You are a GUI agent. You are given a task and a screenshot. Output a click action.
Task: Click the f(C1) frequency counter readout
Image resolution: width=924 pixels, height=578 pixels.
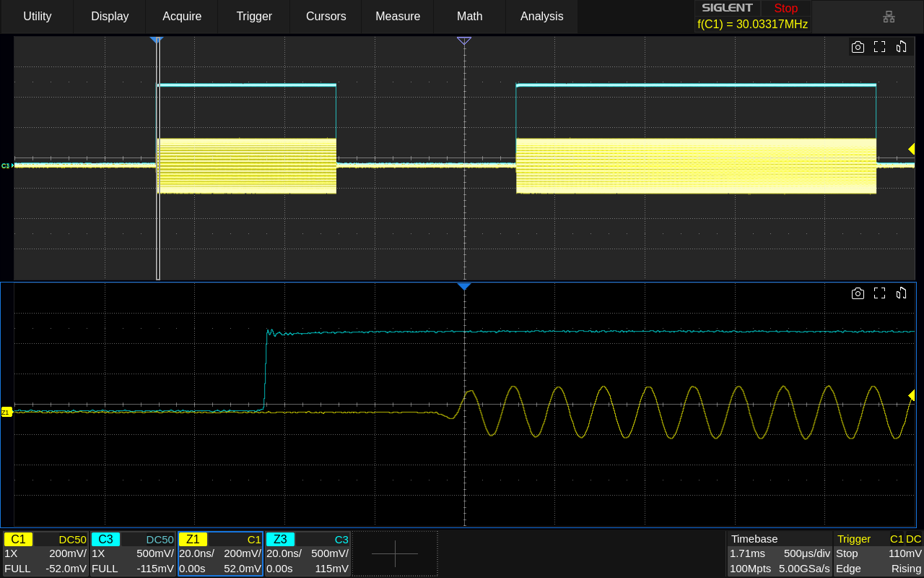click(x=752, y=24)
